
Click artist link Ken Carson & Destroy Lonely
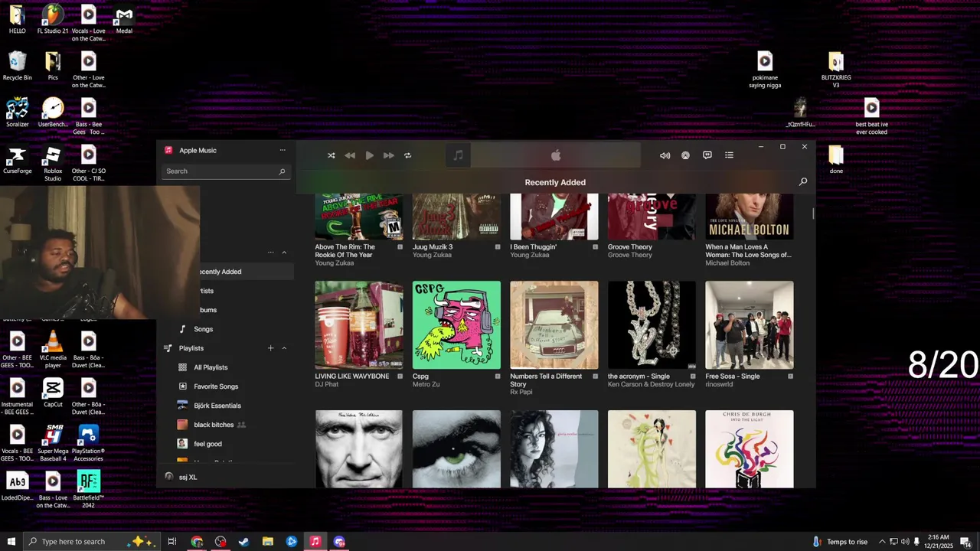651,384
